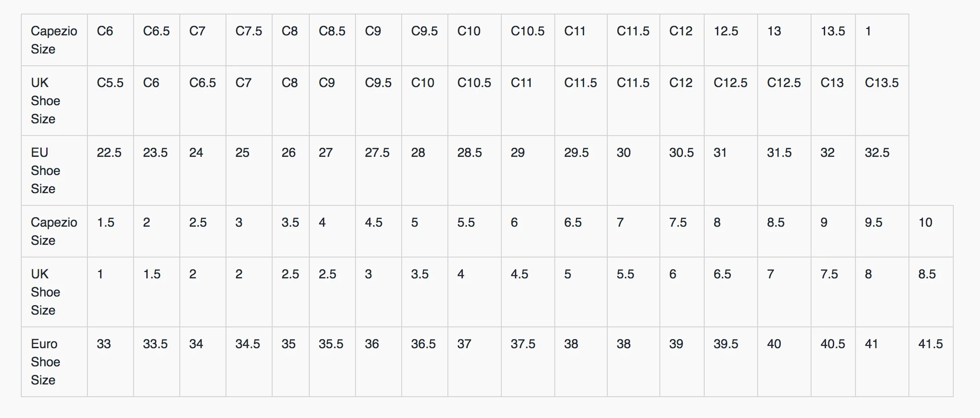
Task: Click the Euro size 34.5 cell
Action: (249, 362)
